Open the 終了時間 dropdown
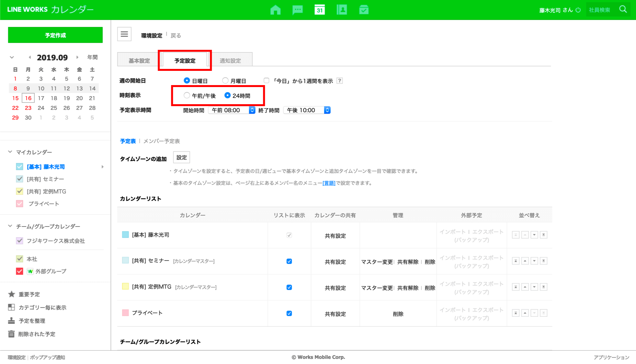Viewport: 636px width, 364px height. (307, 110)
